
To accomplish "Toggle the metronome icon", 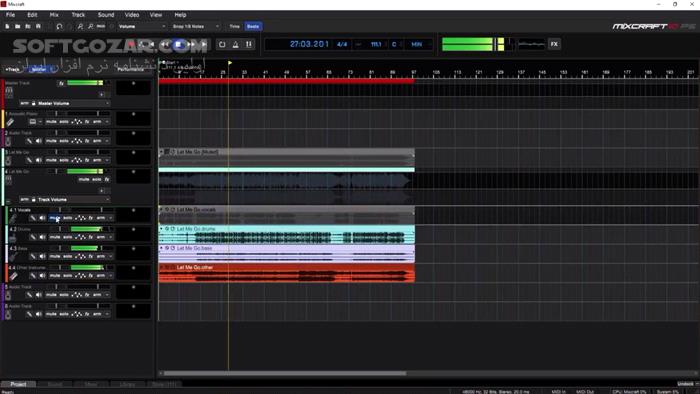I will [x=235, y=44].
